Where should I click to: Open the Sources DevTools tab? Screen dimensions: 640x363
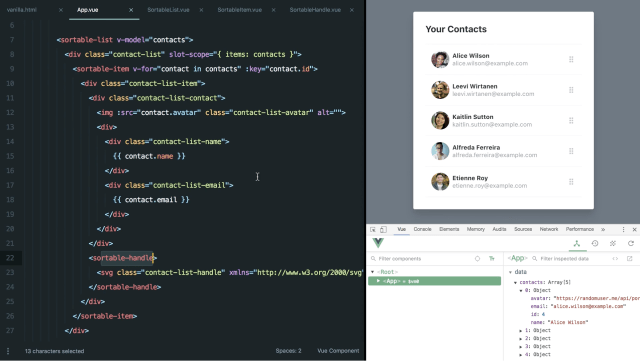[x=523, y=229]
